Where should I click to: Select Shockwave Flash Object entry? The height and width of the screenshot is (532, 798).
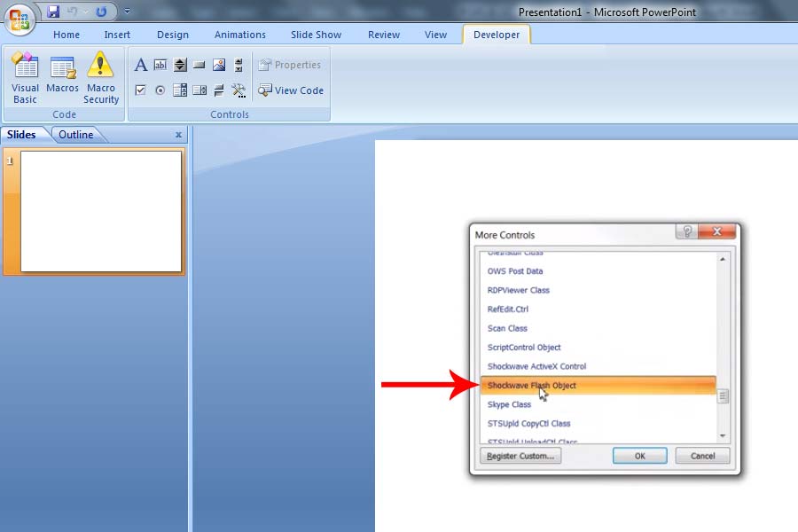[598, 386]
